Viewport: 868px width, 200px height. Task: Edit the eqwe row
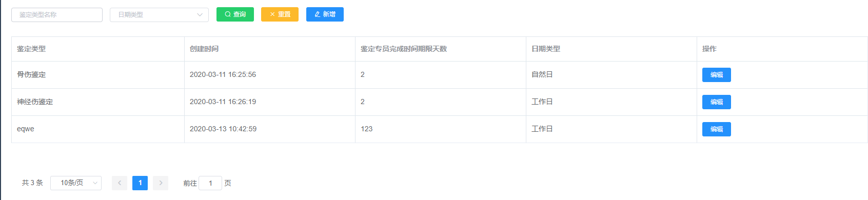(x=716, y=129)
